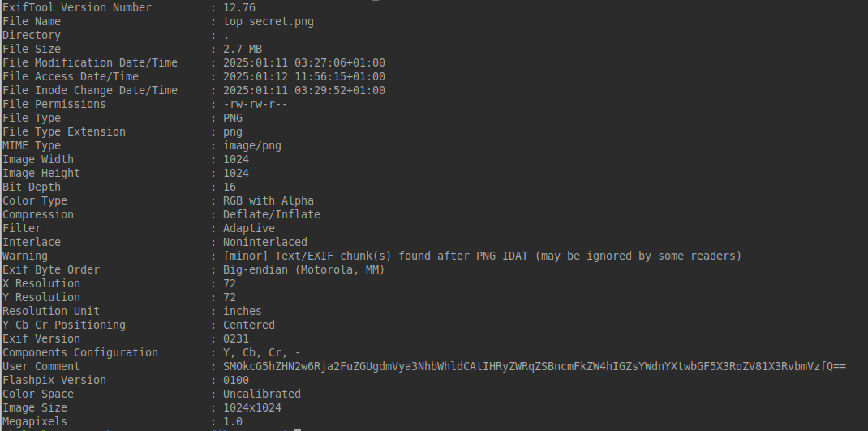Click the base64 User Comment string
The height and width of the screenshot is (431, 868).
[535, 366]
